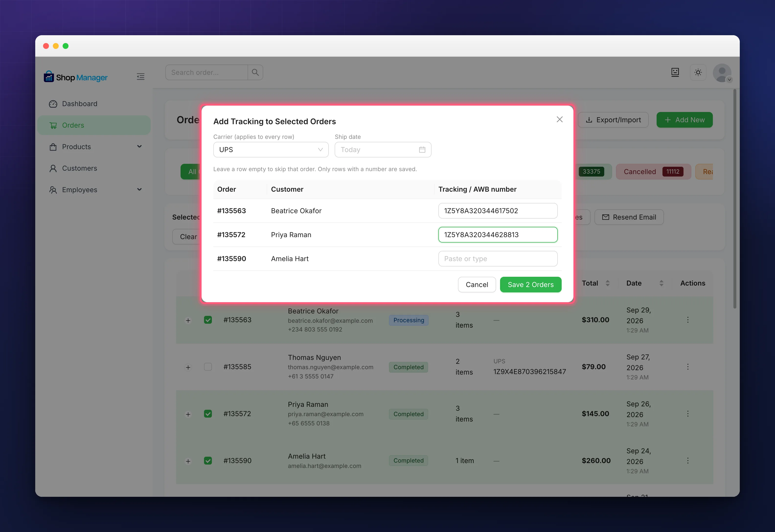This screenshot has height=532, width=775.
Task: Expand row details for order #135563
Action: 188,320
